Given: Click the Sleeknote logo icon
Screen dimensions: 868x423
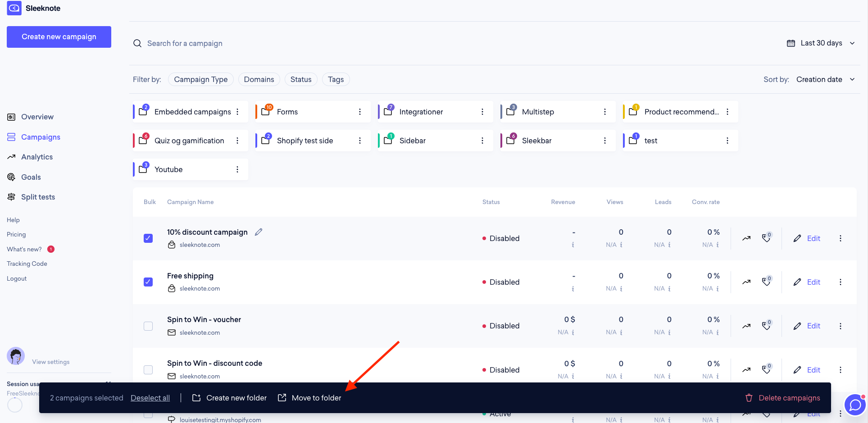Looking at the screenshot, I should pyautogui.click(x=14, y=8).
